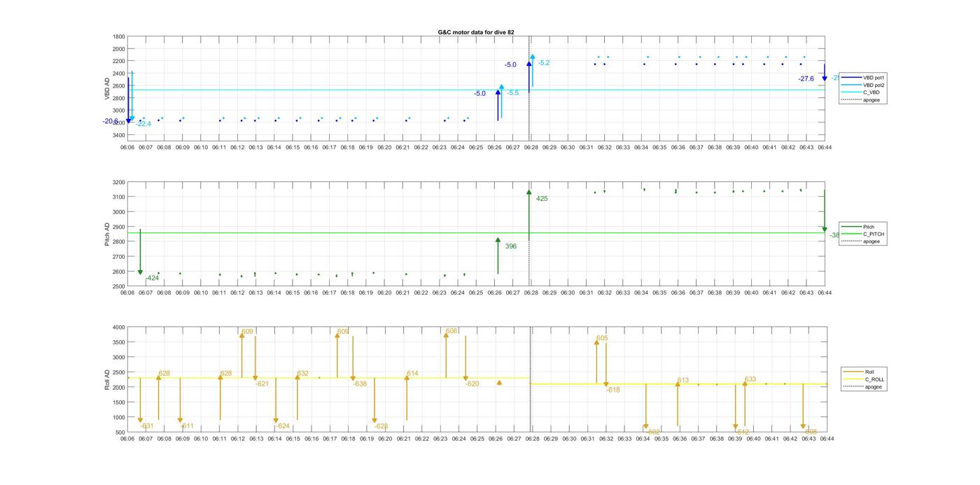The image size is (980, 485).
Task: Click the "605" roll data label
Action: [602, 338]
